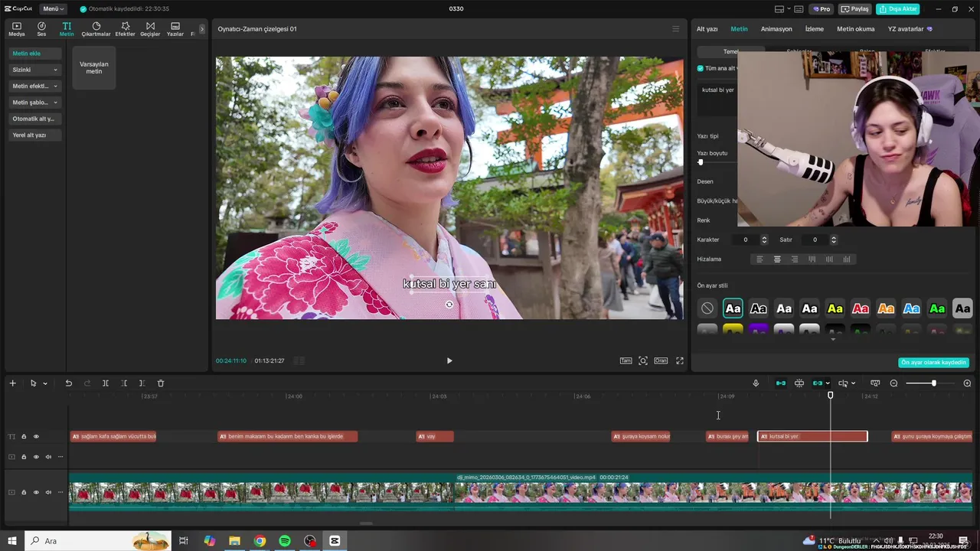Viewport: 980px width, 551px height.
Task: Click the fullscreen preview icon
Action: [x=680, y=360]
